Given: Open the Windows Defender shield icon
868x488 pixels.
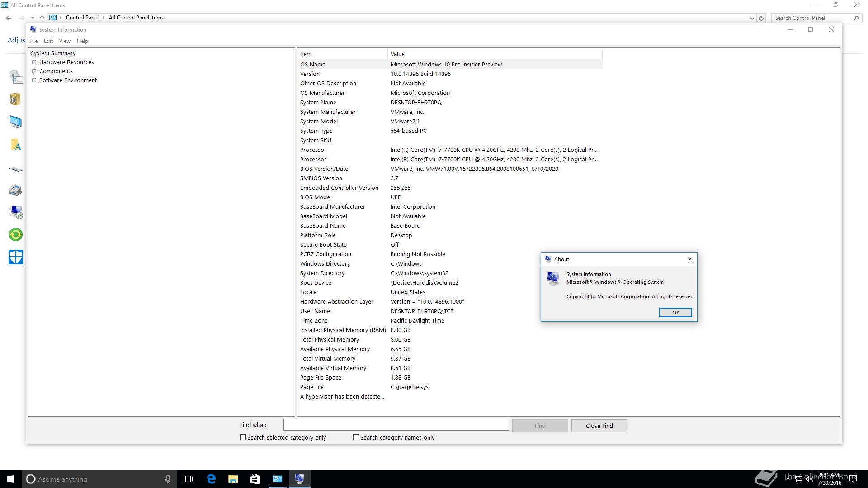Looking at the screenshot, I should pyautogui.click(x=16, y=257).
